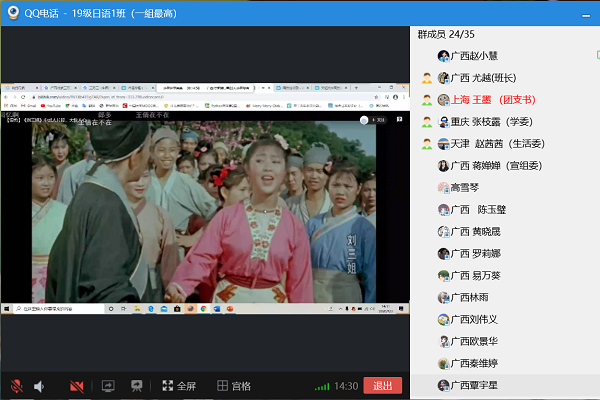Open avatar of 广西 易万葵
The height and width of the screenshot is (400, 600).
443,276
